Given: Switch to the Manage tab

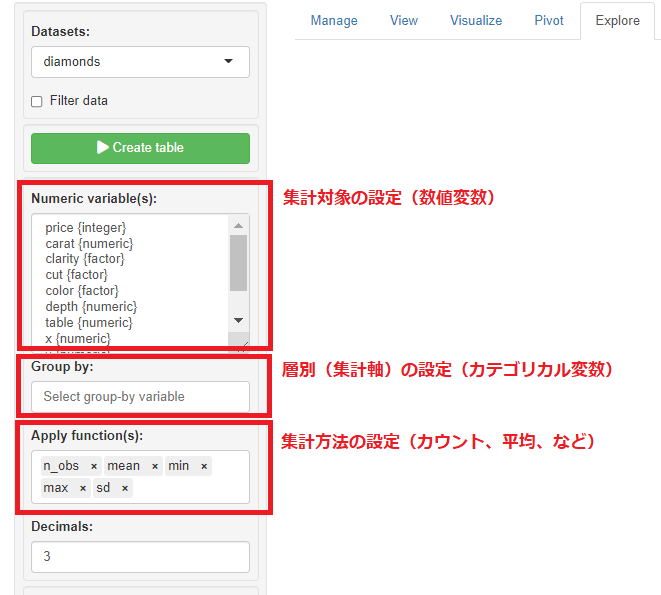Looking at the screenshot, I should coord(333,20).
